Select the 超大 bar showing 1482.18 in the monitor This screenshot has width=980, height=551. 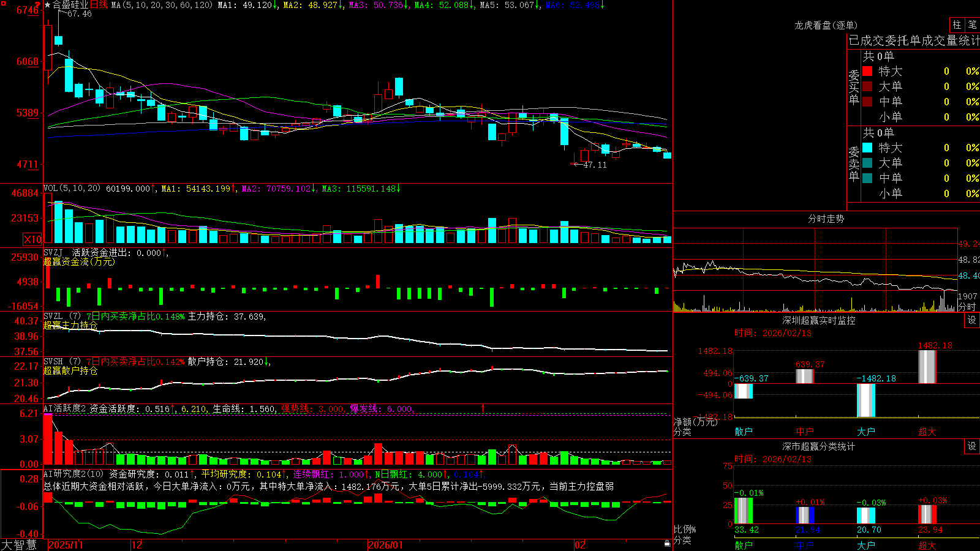pos(927,367)
